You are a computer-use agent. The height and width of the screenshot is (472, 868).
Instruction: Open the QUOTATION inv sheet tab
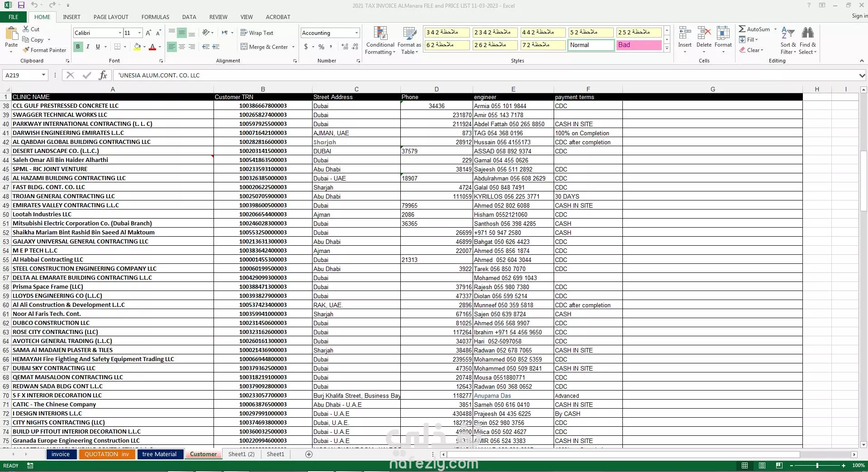point(107,454)
